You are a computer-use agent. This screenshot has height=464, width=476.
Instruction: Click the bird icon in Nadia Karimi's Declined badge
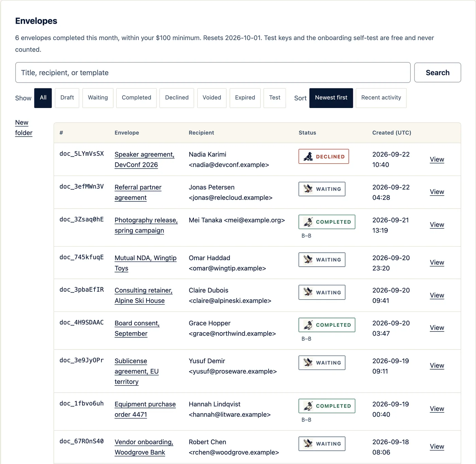coord(308,157)
